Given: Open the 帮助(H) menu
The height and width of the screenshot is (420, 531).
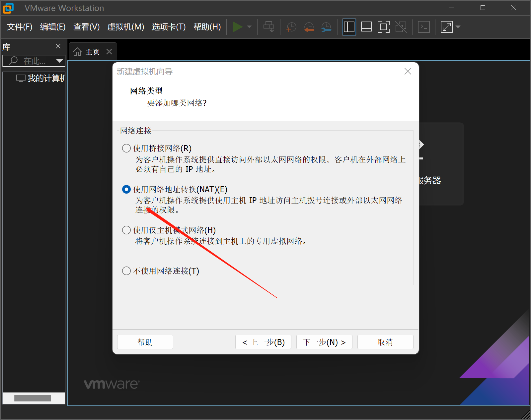Looking at the screenshot, I should click(x=207, y=27).
